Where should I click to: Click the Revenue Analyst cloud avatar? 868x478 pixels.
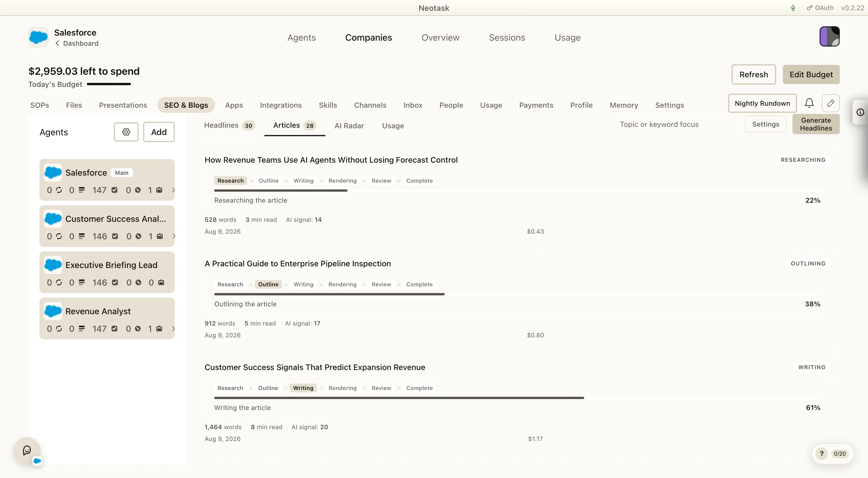53,311
